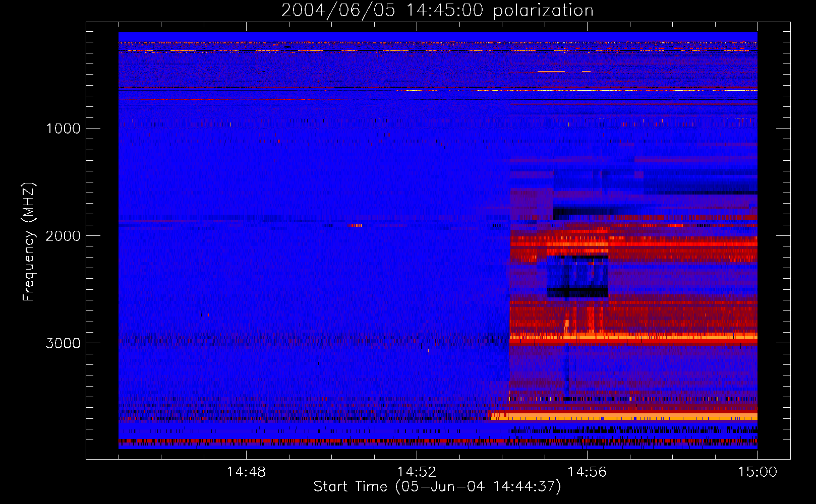Click the 14:56 time tick label
Screen dimensions: 816x504
587,472
